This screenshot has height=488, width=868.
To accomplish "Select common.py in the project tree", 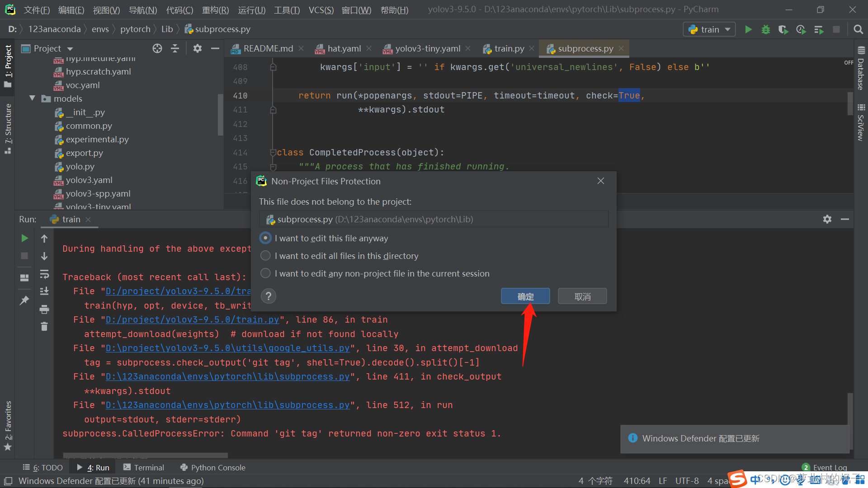I will pyautogui.click(x=89, y=126).
